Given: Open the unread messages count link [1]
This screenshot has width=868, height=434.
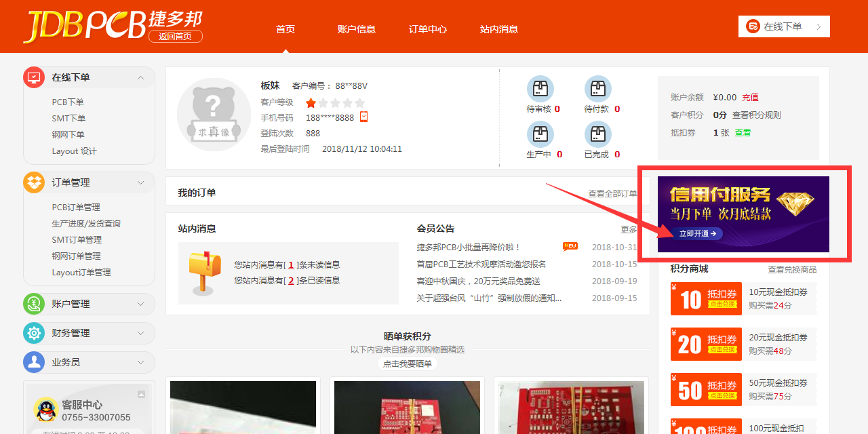Looking at the screenshot, I should (291, 265).
